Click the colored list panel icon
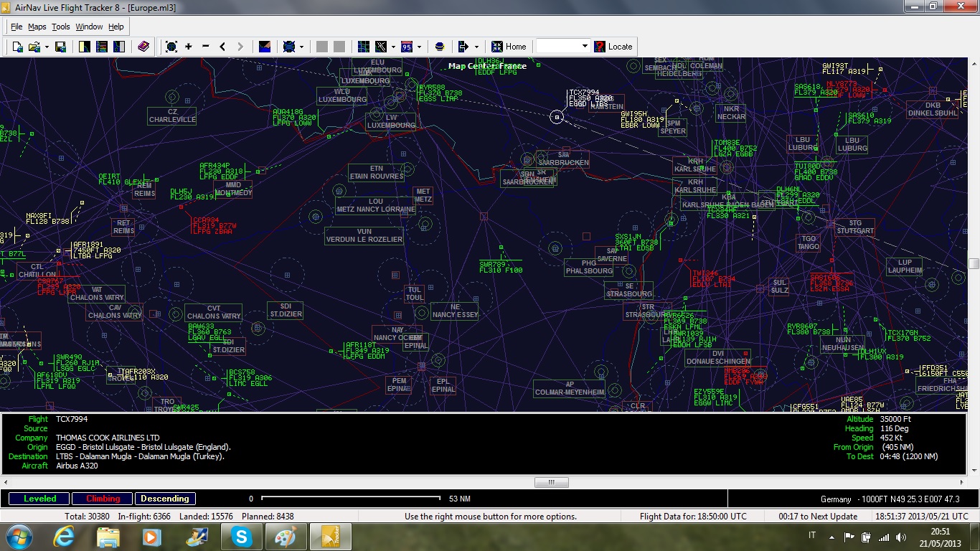 point(101,47)
